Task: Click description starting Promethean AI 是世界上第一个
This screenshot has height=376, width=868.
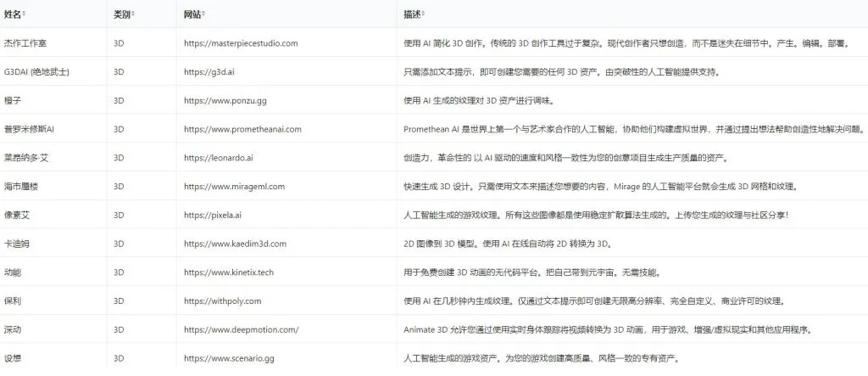Action: (x=634, y=129)
